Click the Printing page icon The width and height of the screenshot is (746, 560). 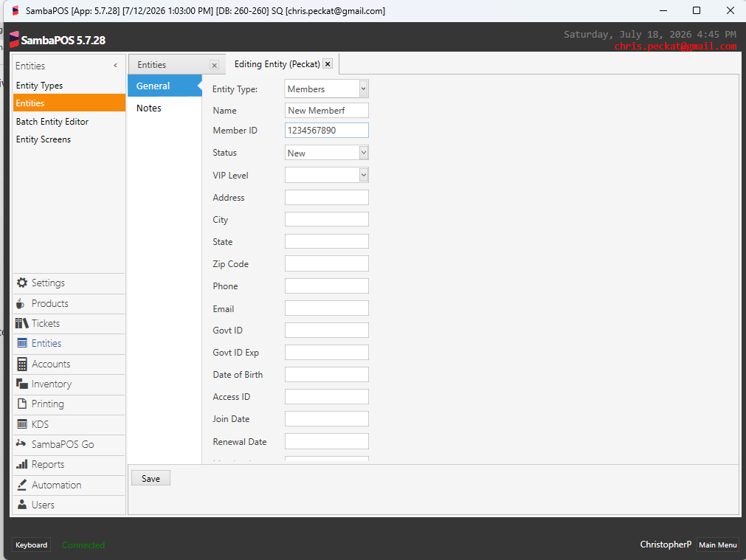click(22, 404)
